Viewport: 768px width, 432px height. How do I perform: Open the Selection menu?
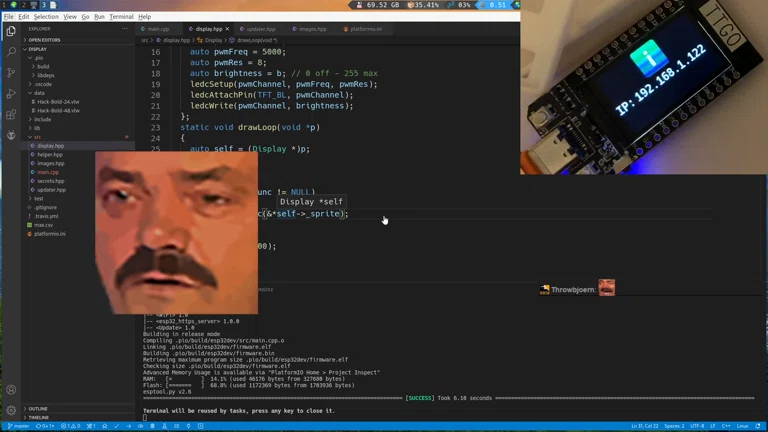[46, 17]
